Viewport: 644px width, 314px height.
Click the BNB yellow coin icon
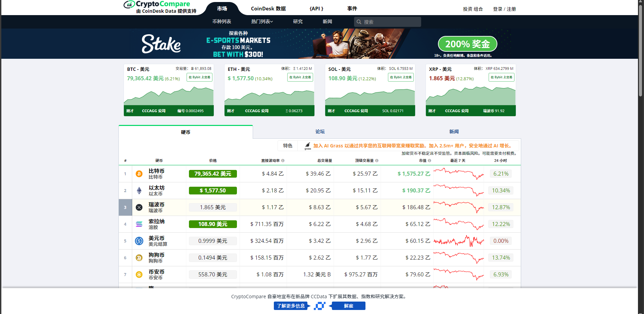point(139,275)
